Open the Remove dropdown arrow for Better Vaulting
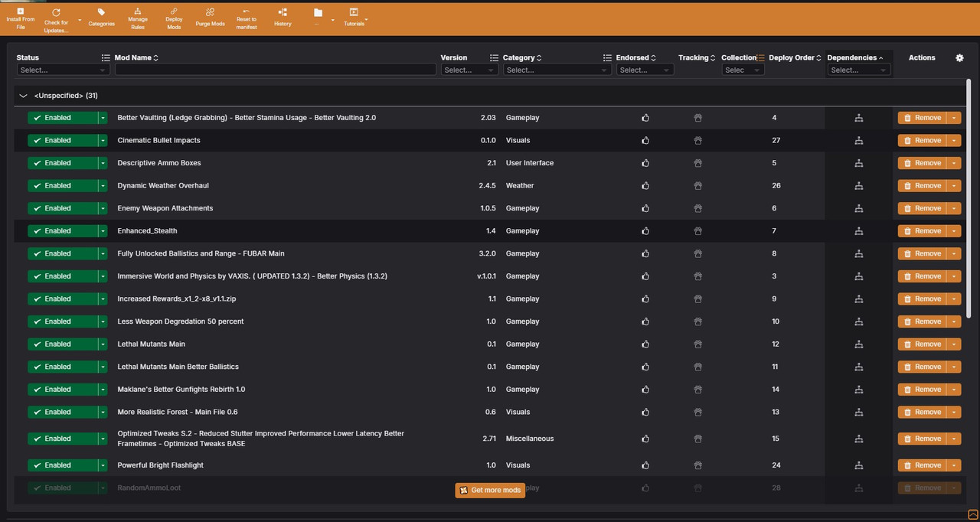This screenshot has height=522, width=980. click(x=953, y=118)
